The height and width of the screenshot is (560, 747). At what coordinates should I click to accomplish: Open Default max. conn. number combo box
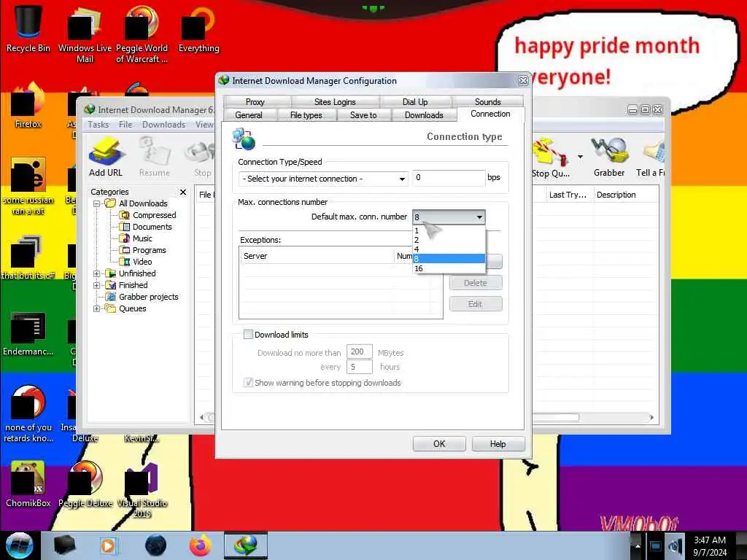pyautogui.click(x=449, y=217)
